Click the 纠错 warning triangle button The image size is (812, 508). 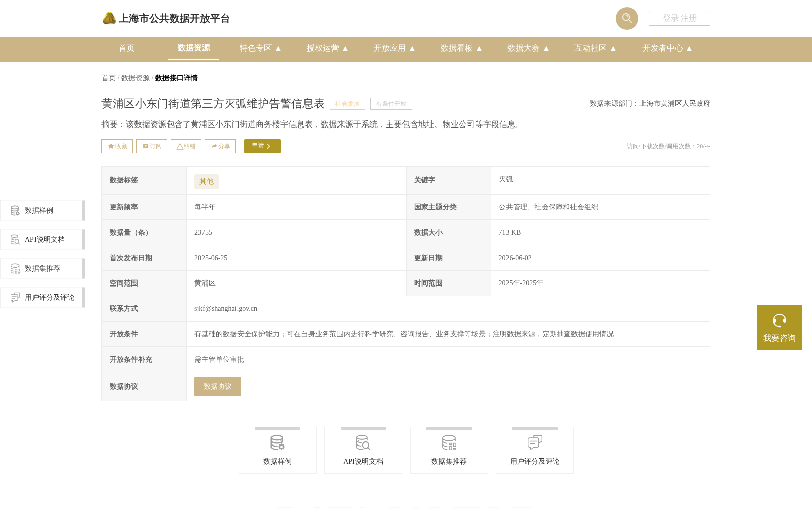(x=186, y=146)
